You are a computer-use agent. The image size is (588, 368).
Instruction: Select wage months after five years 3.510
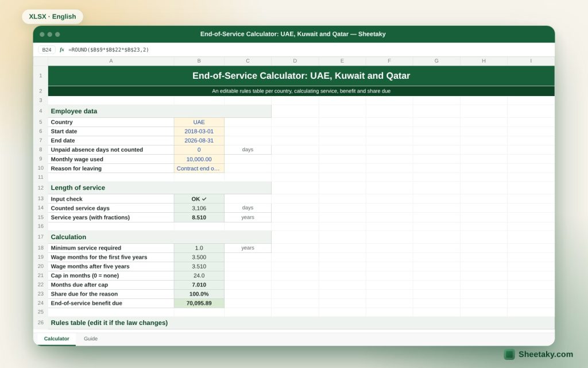pyautogui.click(x=199, y=266)
